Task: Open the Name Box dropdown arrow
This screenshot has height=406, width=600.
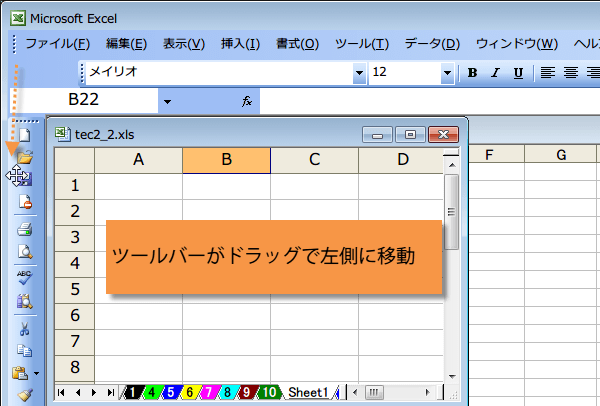Action: pos(167,101)
